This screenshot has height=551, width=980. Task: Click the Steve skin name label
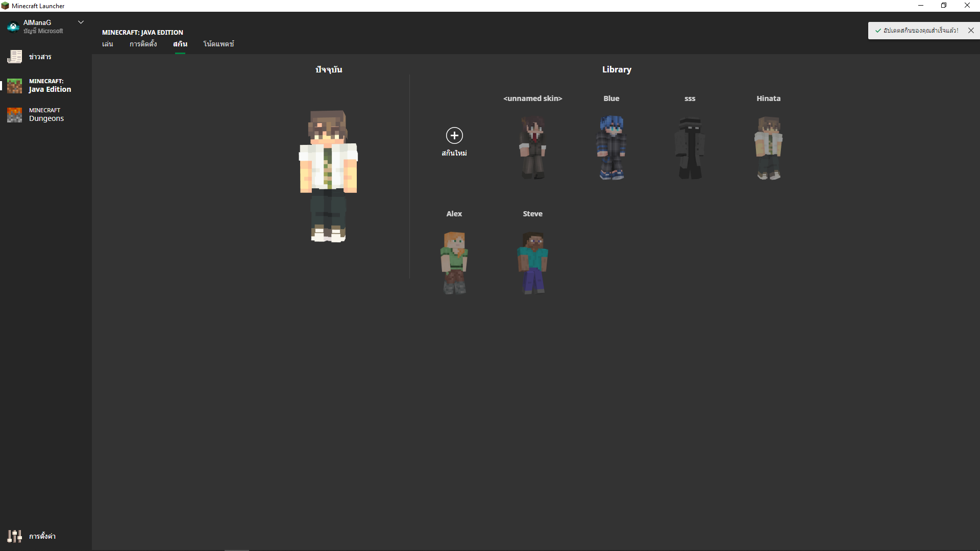coord(533,214)
